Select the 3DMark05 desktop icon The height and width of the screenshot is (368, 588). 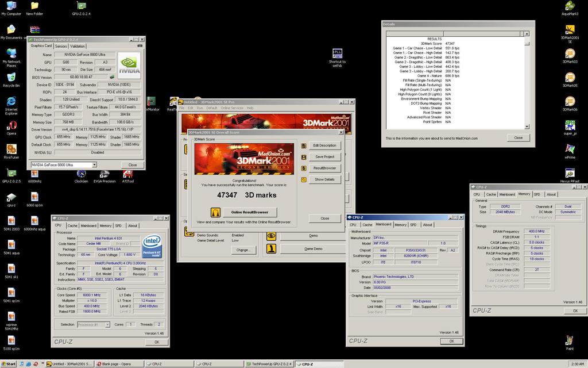(570, 80)
